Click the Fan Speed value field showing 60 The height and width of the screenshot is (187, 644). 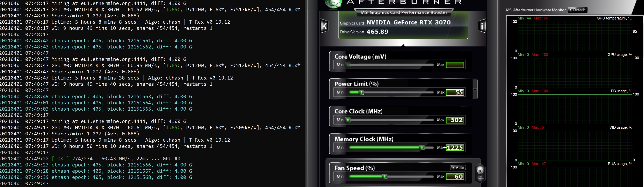[x=455, y=177]
